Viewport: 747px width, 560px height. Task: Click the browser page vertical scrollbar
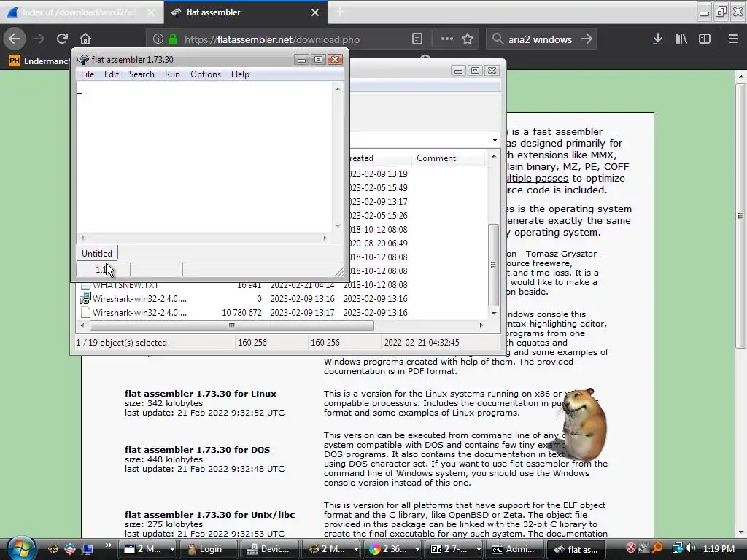740,215
